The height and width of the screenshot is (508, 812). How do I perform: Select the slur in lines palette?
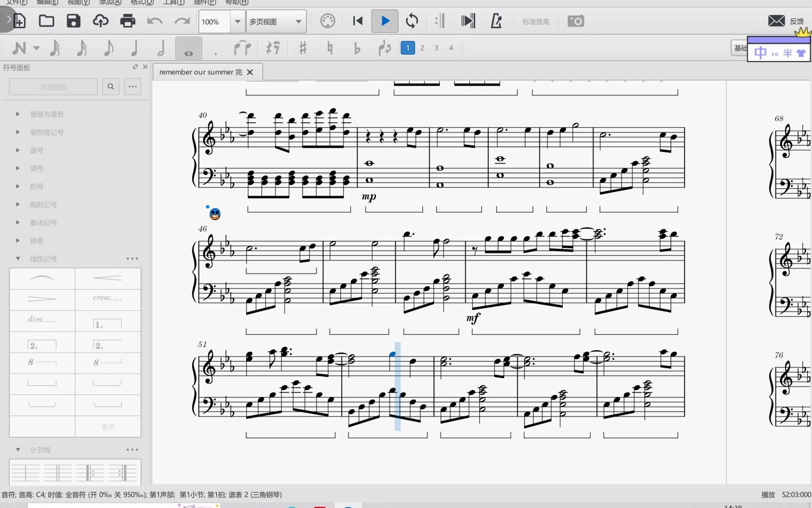pos(42,278)
